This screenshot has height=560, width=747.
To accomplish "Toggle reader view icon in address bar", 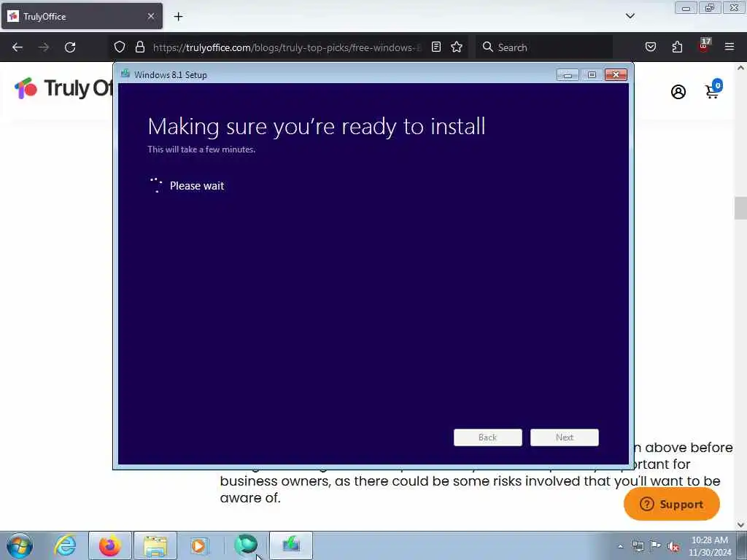I will point(436,47).
